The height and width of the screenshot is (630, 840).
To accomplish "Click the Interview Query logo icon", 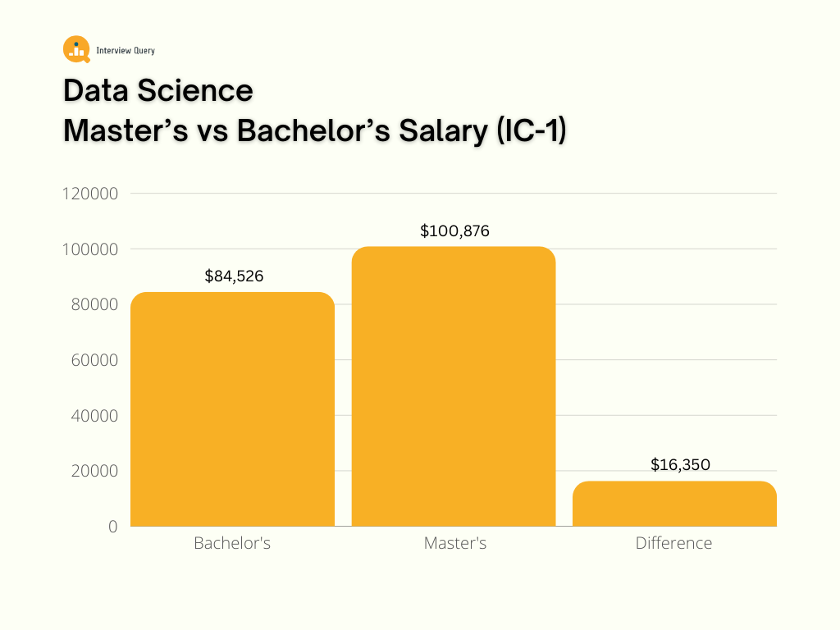I will pos(76,49).
